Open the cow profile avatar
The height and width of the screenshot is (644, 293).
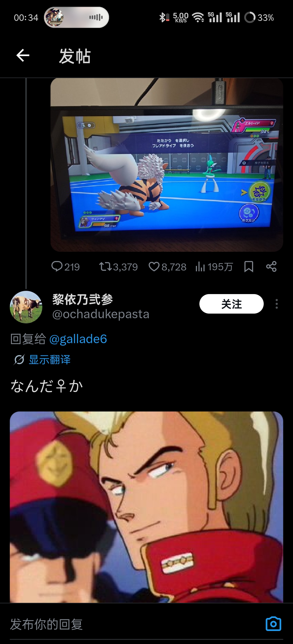click(26, 307)
